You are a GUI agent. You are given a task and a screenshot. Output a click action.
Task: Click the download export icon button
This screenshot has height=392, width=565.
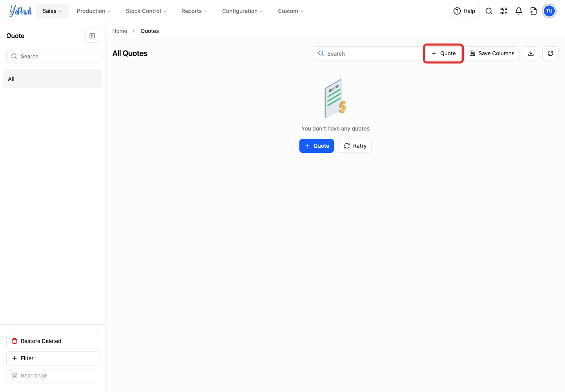click(531, 53)
